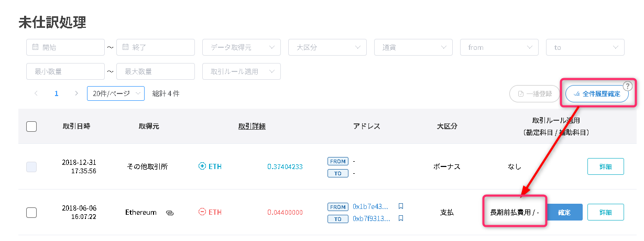
Task: Click the 最小数量 input field
Action: 66,71
